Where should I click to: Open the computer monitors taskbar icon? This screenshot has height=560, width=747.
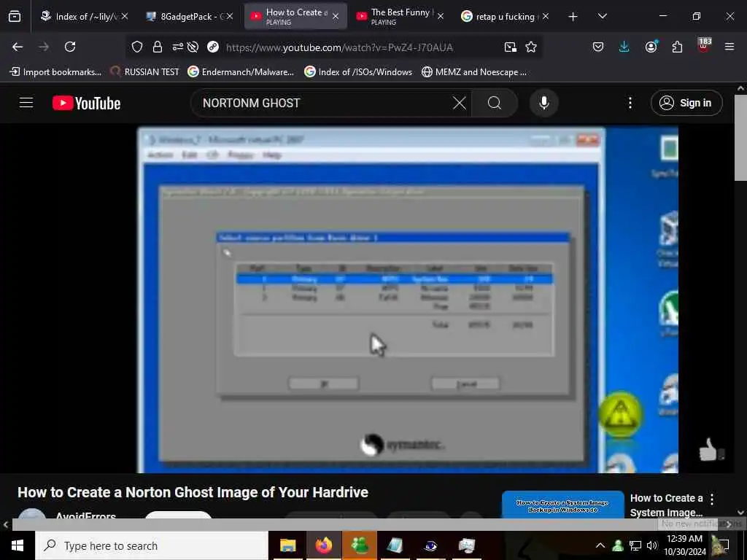click(466, 545)
